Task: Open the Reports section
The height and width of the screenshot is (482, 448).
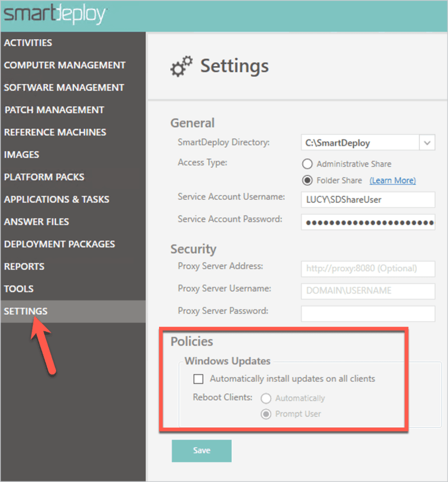Action: (24, 266)
